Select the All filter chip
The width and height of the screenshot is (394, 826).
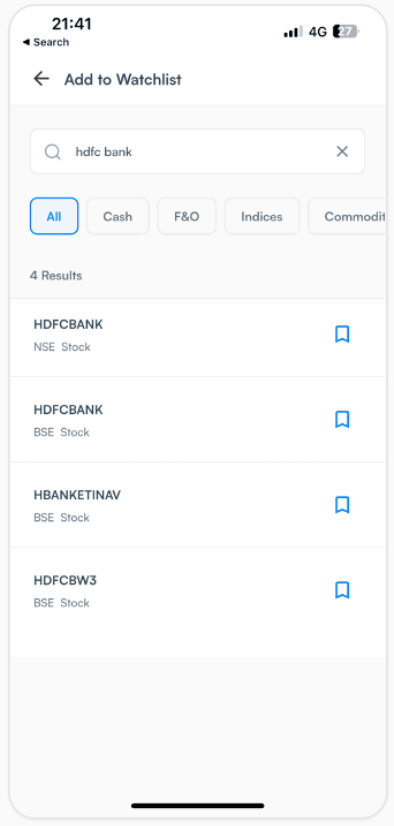click(x=54, y=216)
